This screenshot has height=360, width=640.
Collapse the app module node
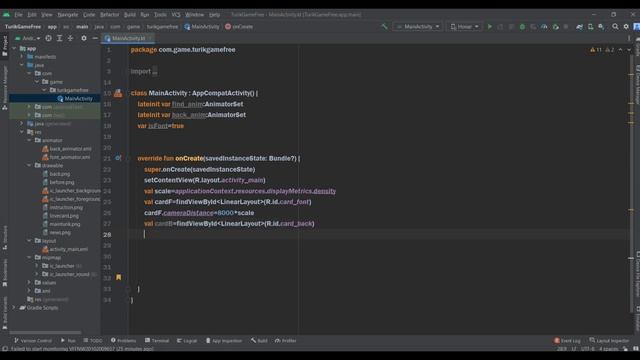point(14,48)
